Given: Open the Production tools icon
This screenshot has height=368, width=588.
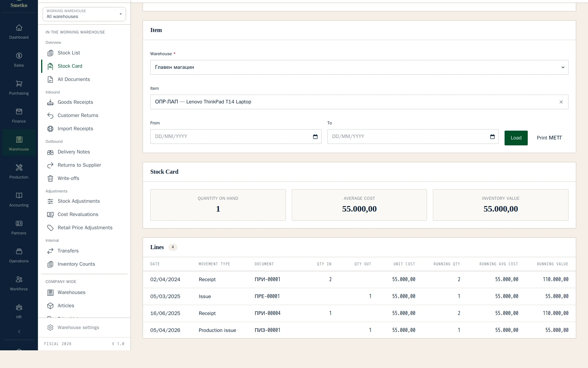Looking at the screenshot, I should point(19,167).
